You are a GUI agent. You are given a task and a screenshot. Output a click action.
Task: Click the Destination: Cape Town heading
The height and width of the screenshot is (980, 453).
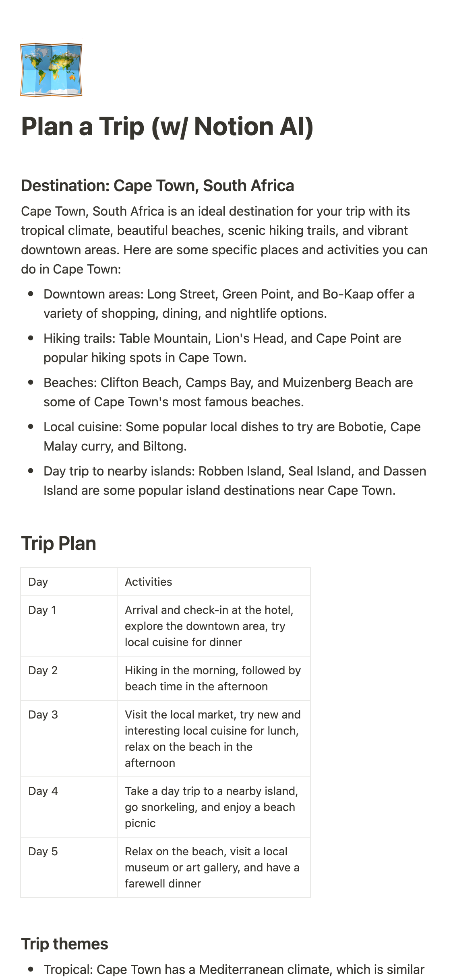157,186
